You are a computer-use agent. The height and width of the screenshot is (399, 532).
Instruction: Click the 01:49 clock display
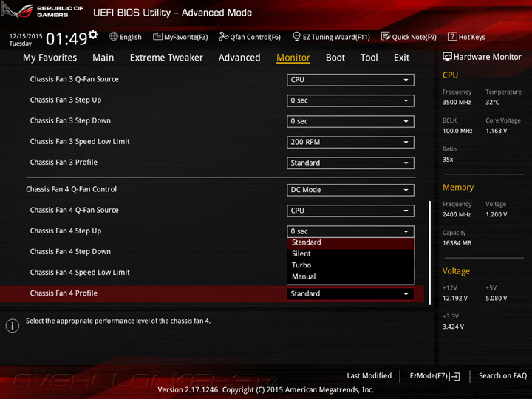[x=66, y=39]
